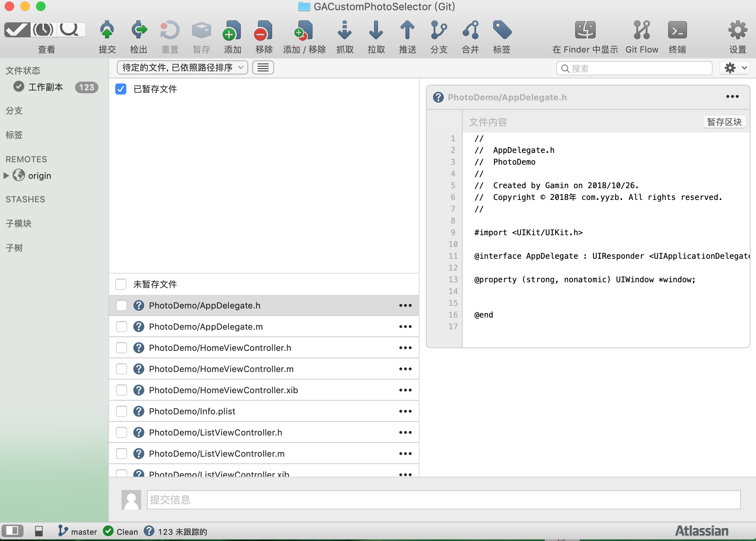Screen dimensions: 756x541
Task: Click ellipsis menu for PhotoDemo/AppDelegate.m
Action: point(406,327)
